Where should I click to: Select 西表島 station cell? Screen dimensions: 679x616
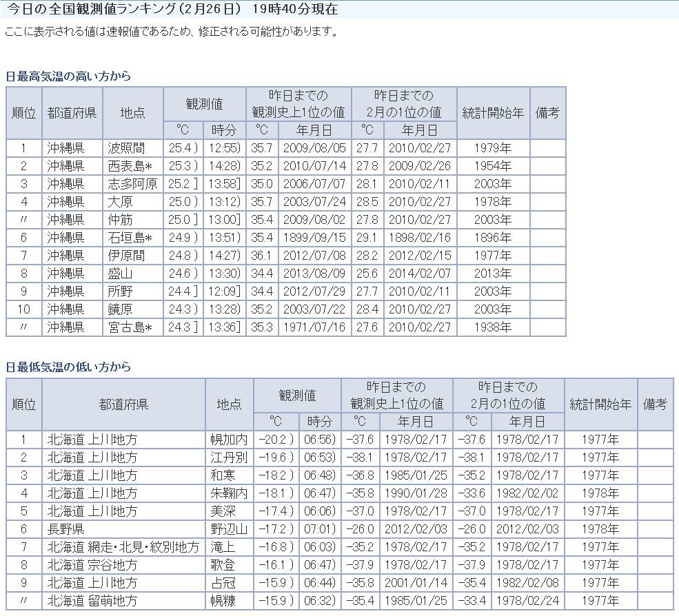click(x=133, y=166)
